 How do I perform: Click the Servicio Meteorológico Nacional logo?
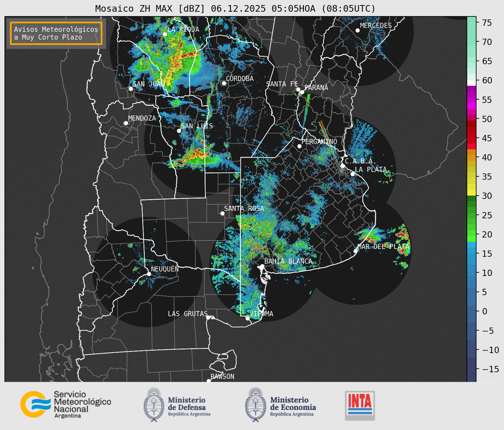pos(66,405)
